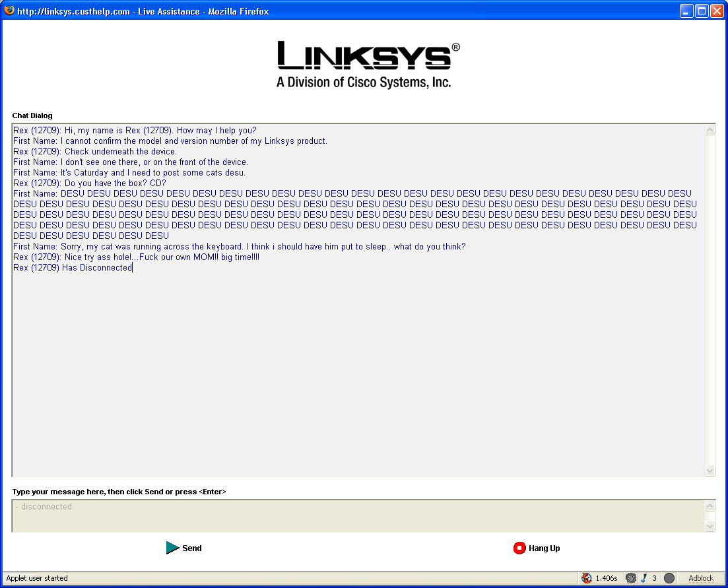The image size is (728, 588).
Task: Click the gray circle status bar icon
Action: pyautogui.click(x=669, y=578)
